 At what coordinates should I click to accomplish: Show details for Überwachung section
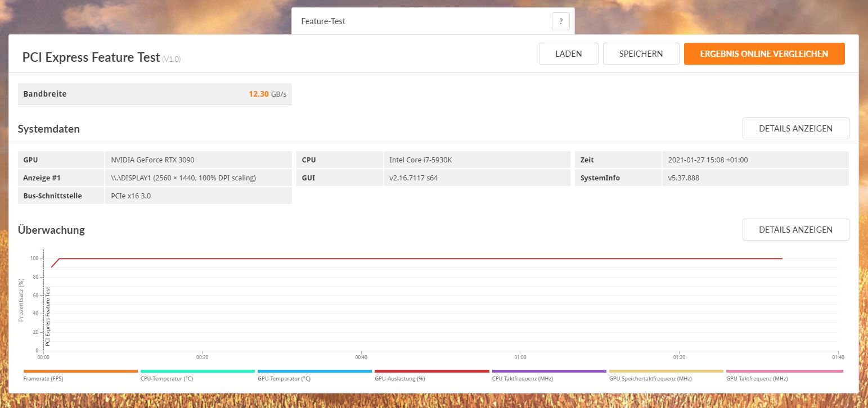tap(795, 229)
